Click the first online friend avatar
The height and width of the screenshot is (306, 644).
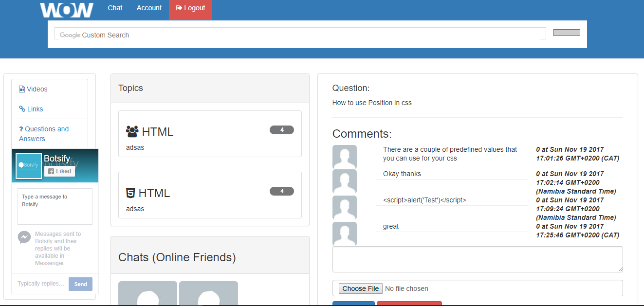click(x=148, y=293)
